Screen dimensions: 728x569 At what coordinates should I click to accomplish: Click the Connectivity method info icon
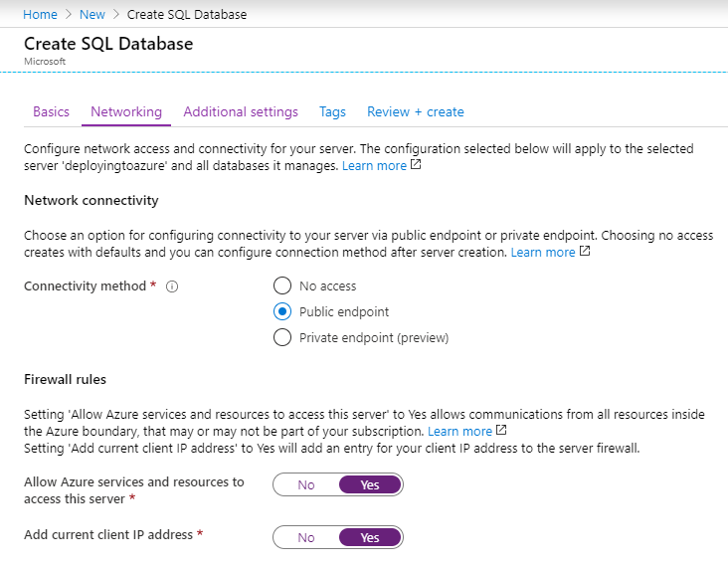pyautogui.click(x=172, y=286)
